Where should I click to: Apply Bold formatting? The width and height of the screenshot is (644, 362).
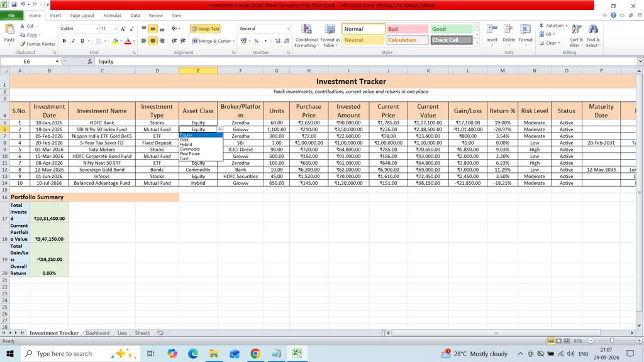pyautogui.click(x=64, y=41)
